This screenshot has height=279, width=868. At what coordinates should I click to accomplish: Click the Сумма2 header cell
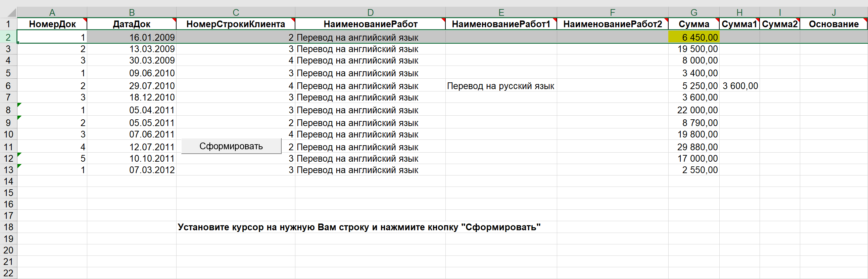coord(780,24)
